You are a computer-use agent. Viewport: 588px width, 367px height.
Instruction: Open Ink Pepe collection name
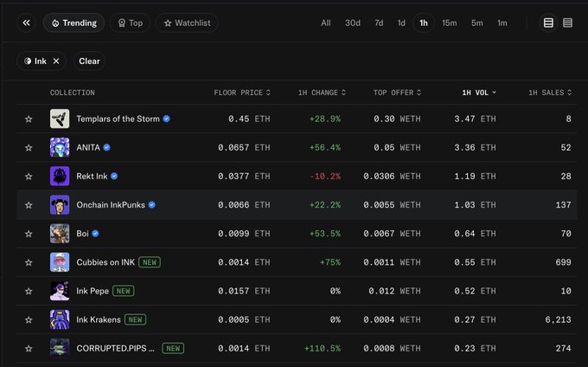[x=93, y=291]
